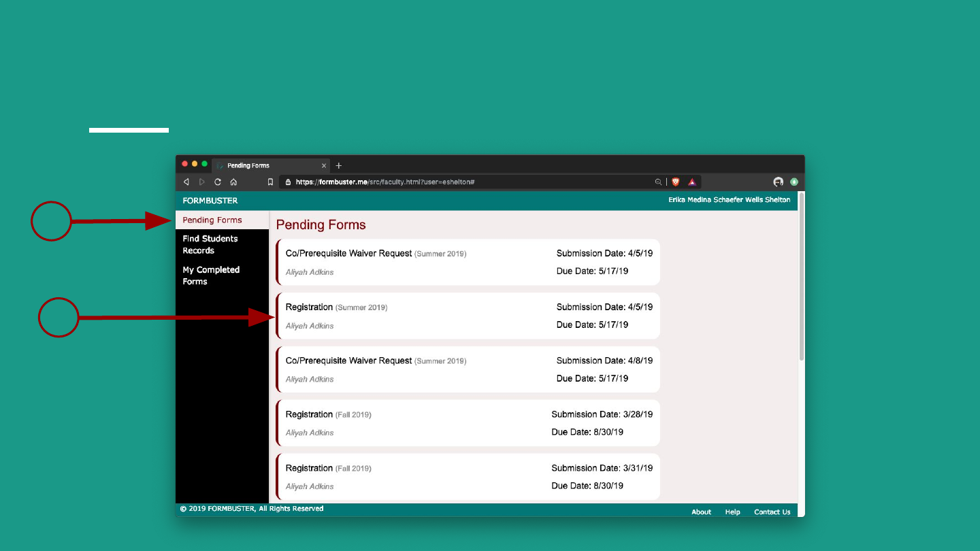Viewport: 980px width, 551px height.
Task: Open Pending Forms in sidebar
Action: (x=222, y=220)
